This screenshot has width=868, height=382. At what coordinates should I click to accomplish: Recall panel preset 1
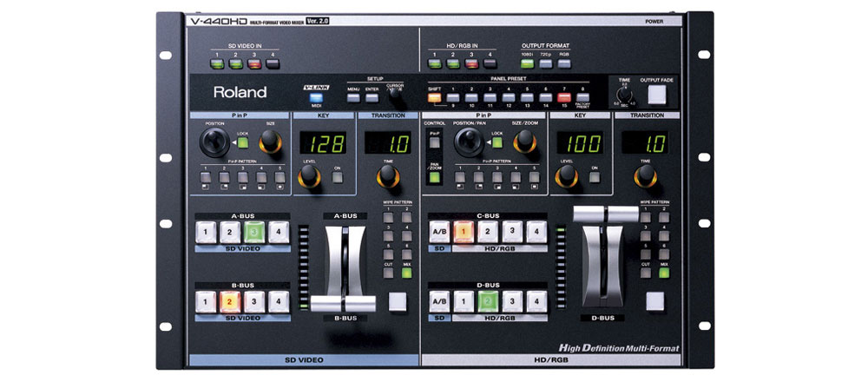(453, 97)
